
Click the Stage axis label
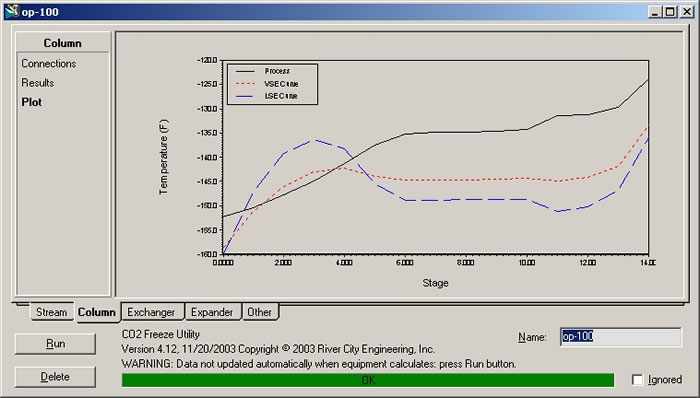(435, 283)
